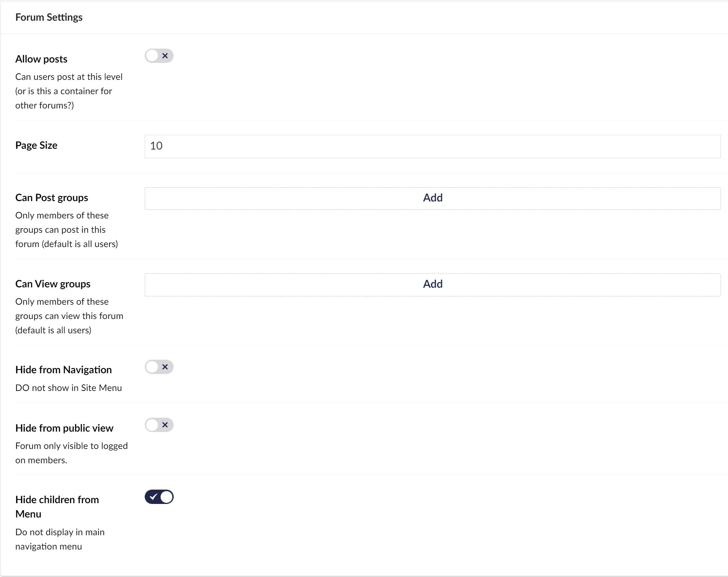Screen dimensions: 728x577
Task: Select the Page Size input field
Action: coord(432,146)
